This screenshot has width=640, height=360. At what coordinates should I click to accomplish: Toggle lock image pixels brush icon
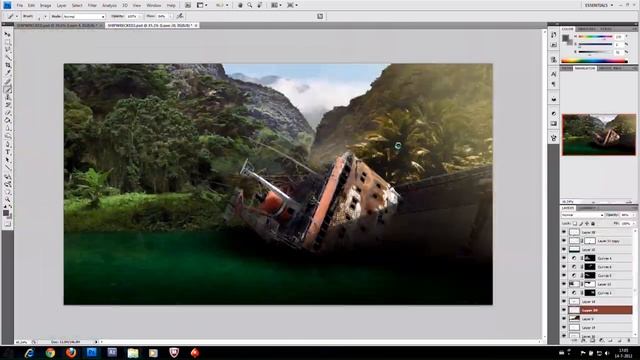point(581,224)
